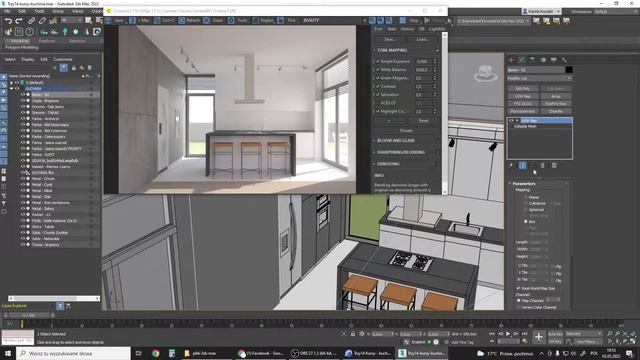
Task: Click the Pin Stack icon below modifier stack
Action: pos(511,165)
